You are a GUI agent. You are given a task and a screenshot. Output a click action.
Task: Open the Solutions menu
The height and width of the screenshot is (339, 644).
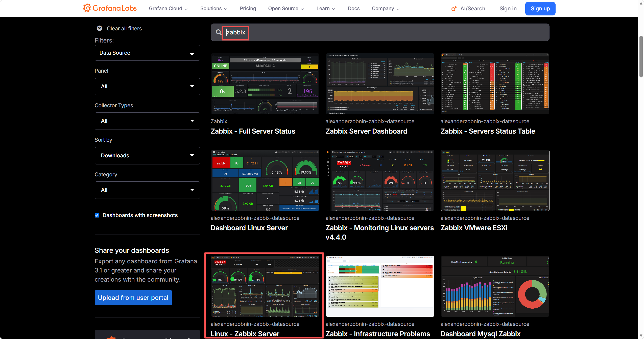click(x=214, y=9)
